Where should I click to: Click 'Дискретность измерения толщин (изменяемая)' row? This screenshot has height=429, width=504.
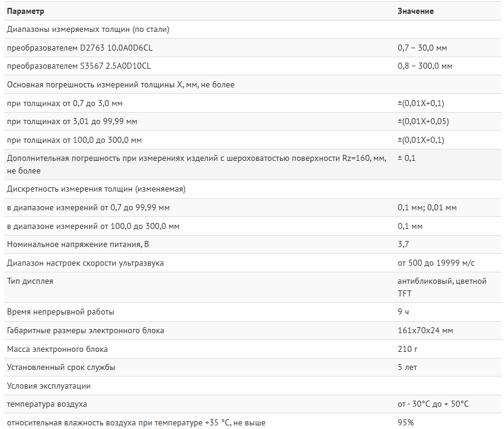coord(96,189)
